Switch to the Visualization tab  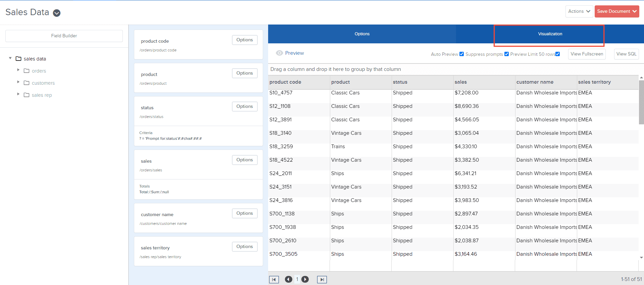550,34
